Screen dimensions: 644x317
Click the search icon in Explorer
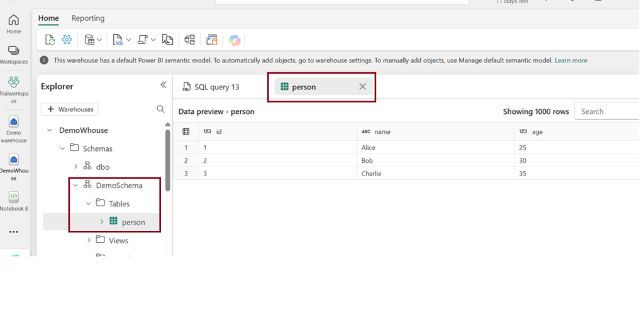pos(160,109)
